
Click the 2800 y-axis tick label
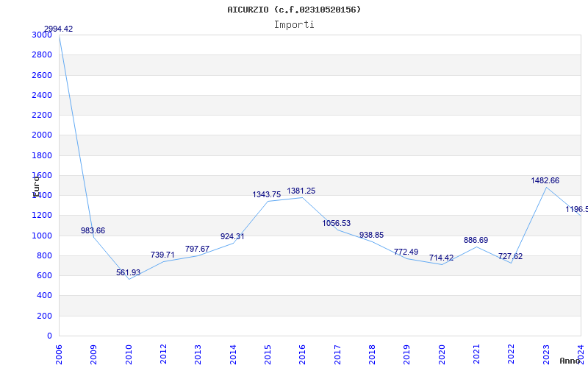tap(42, 54)
